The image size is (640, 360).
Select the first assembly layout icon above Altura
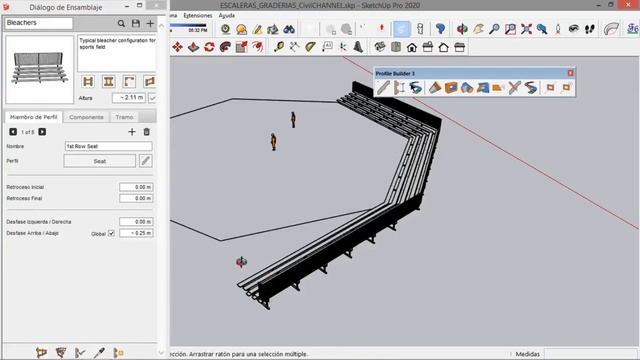coord(88,82)
